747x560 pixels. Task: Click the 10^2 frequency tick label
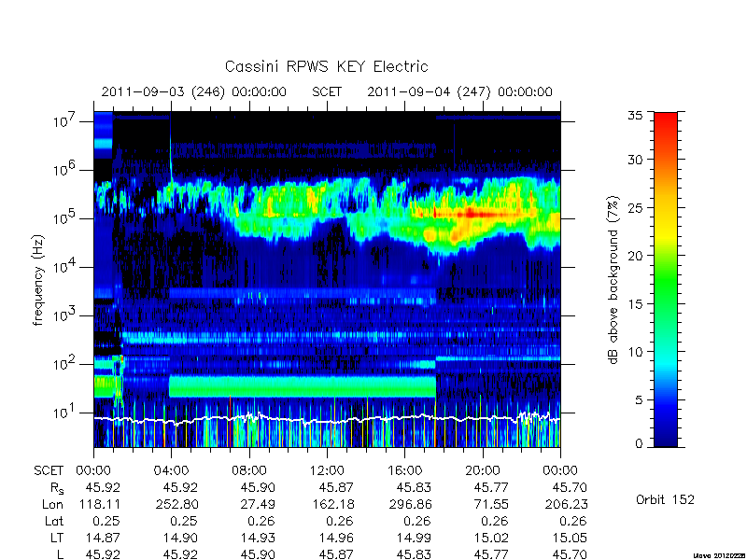tap(65, 362)
